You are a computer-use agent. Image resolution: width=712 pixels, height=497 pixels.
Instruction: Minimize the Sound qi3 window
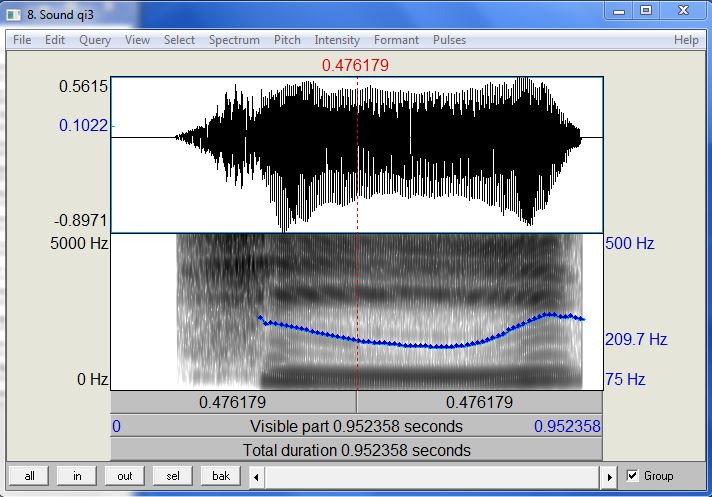pyautogui.click(x=618, y=12)
